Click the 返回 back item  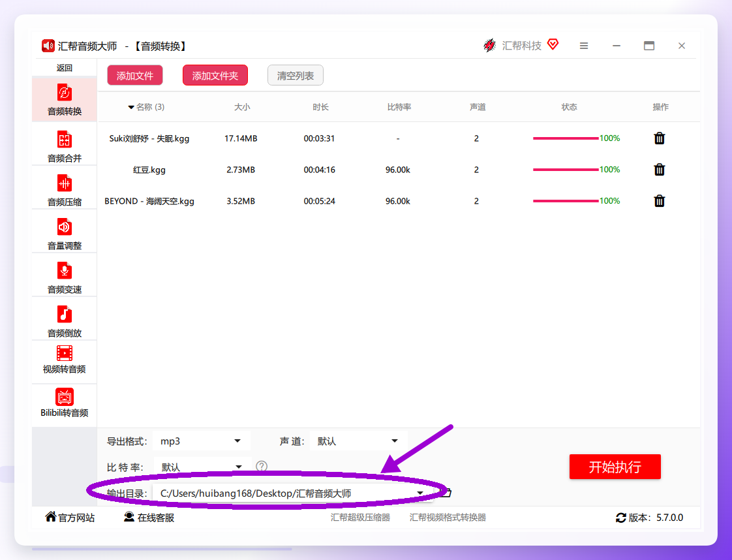(65, 68)
